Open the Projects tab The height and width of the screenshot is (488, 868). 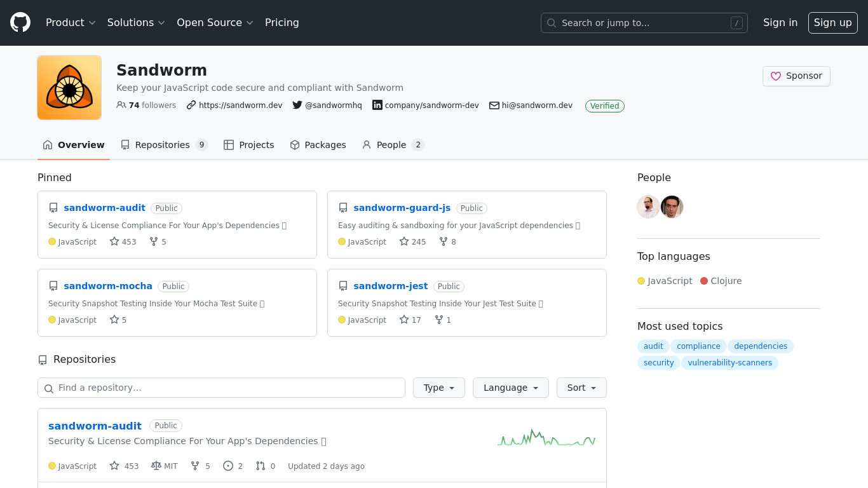249,145
